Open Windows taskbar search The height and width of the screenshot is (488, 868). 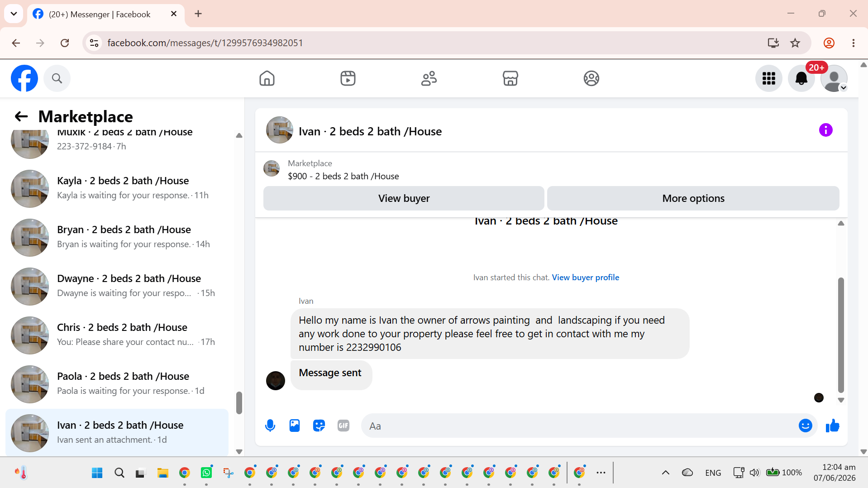click(119, 473)
